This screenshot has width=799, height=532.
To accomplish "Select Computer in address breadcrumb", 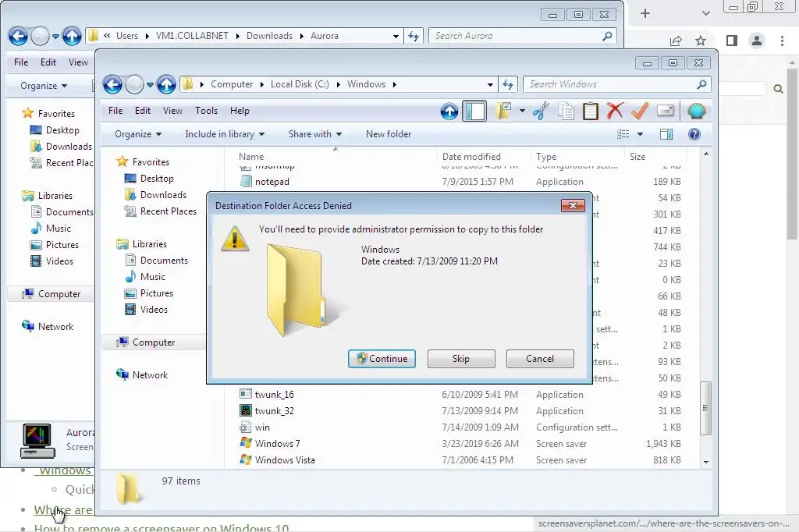I will click(x=232, y=84).
